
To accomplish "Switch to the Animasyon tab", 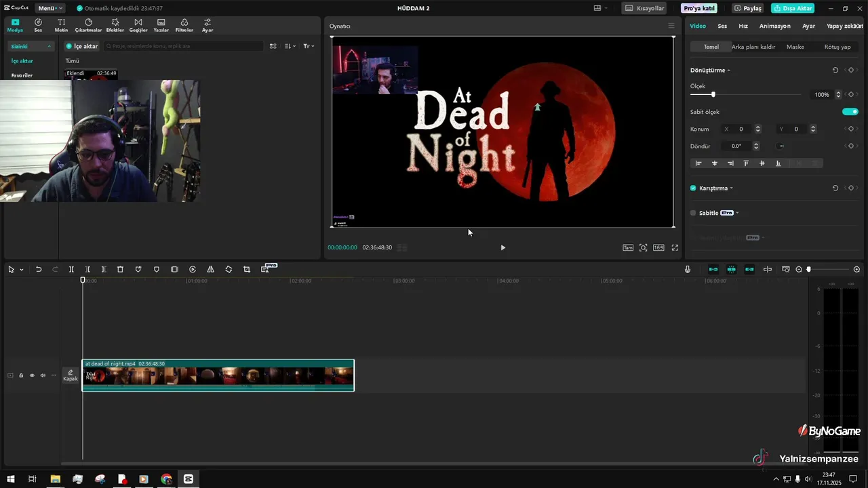I will pos(775,26).
